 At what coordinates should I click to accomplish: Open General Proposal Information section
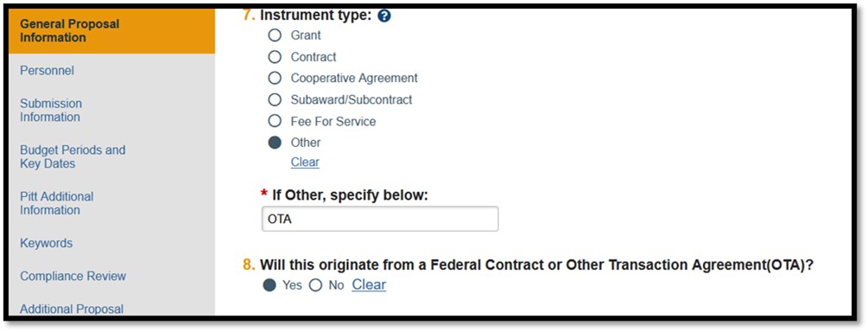pyautogui.click(x=111, y=31)
